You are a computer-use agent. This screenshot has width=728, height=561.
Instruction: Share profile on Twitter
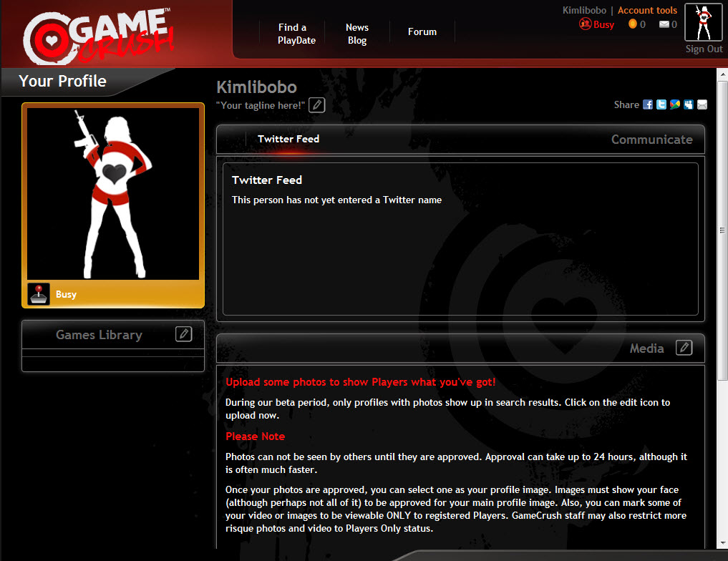(661, 104)
